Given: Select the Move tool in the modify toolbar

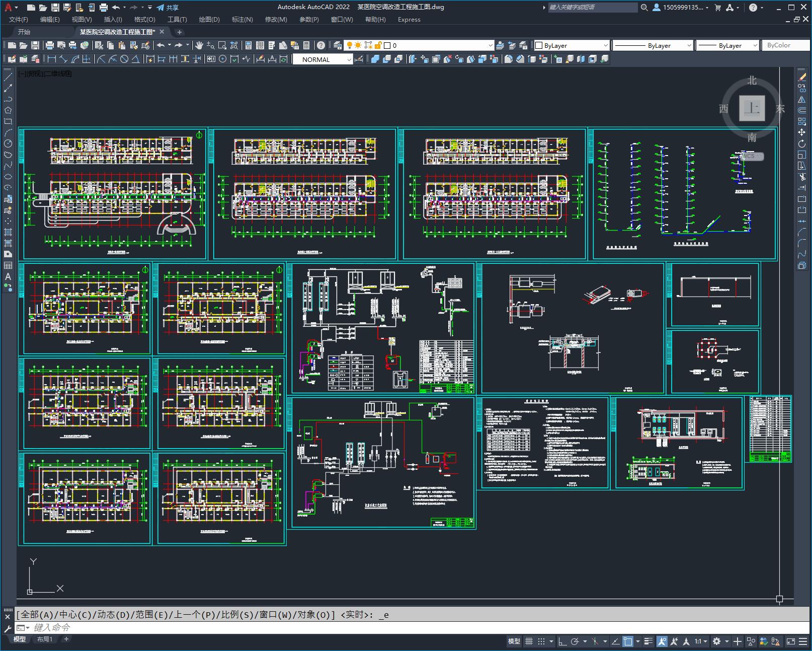Looking at the screenshot, I should tap(802, 132).
